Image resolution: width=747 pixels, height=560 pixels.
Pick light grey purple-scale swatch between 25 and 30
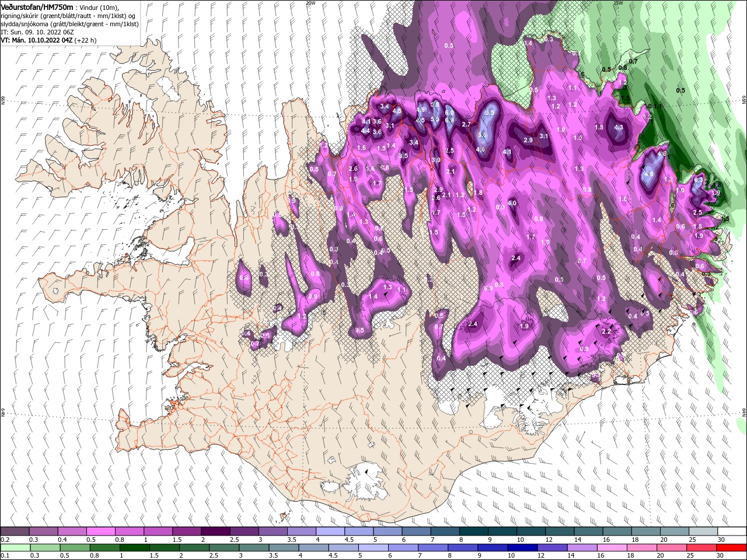click(703, 531)
